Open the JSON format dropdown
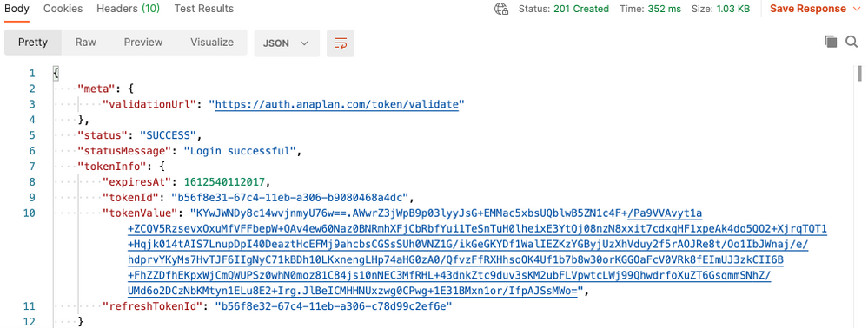This screenshot has width=868, height=328. [287, 43]
